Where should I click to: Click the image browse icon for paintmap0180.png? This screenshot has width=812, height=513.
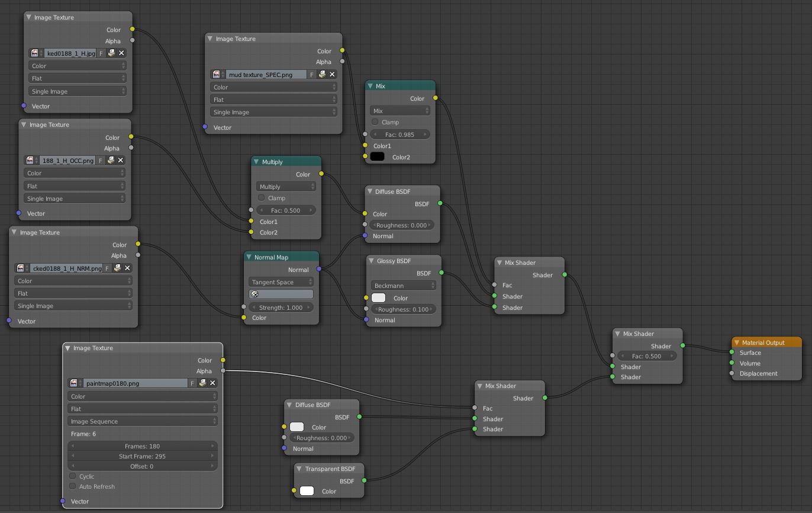click(75, 383)
